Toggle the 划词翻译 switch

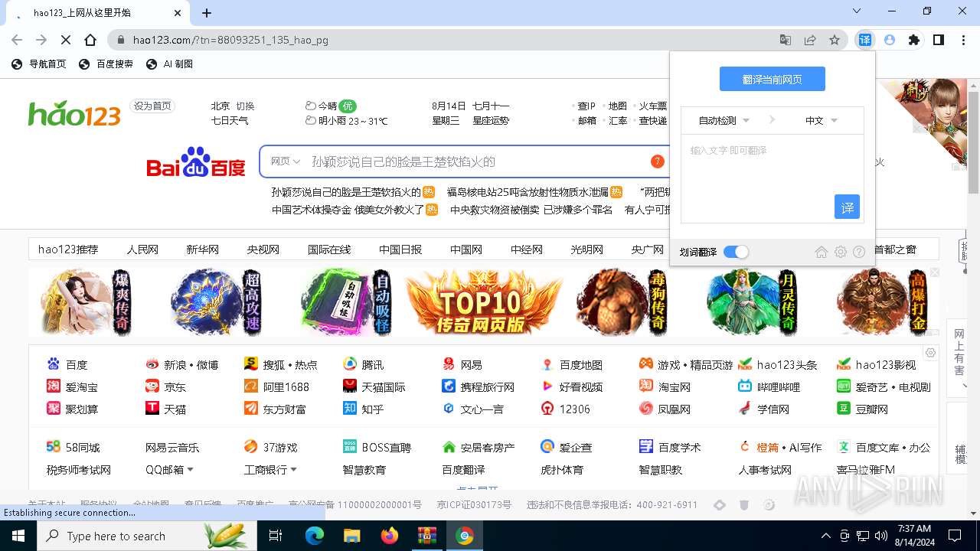coord(736,252)
